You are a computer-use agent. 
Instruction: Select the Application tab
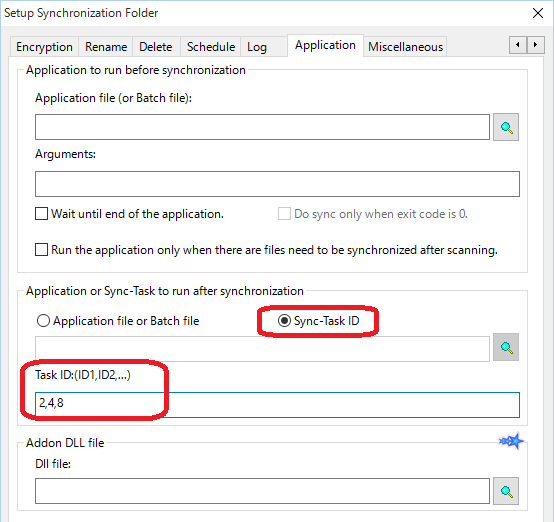point(325,45)
